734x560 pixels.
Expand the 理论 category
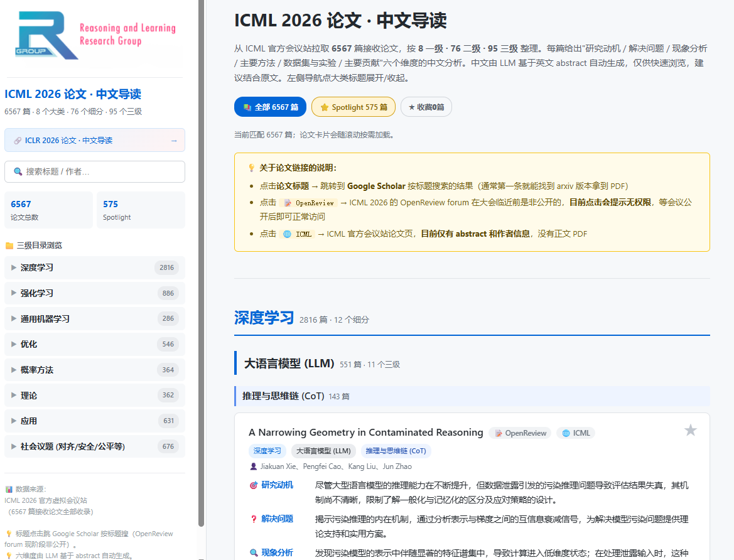pos(95,395)
